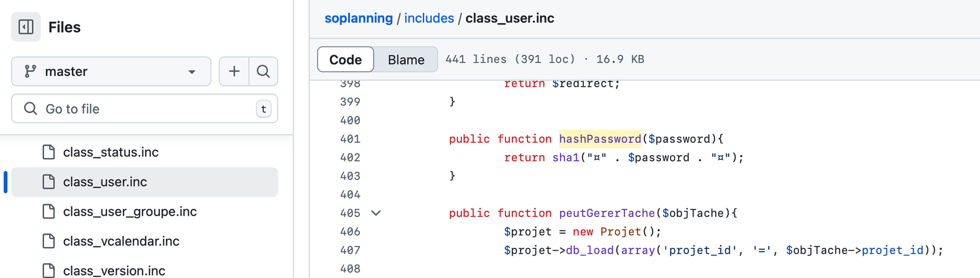The width and height of the screenshot is (980, 278).
Task: Click the add file plus icon
Action: [234, 71]
